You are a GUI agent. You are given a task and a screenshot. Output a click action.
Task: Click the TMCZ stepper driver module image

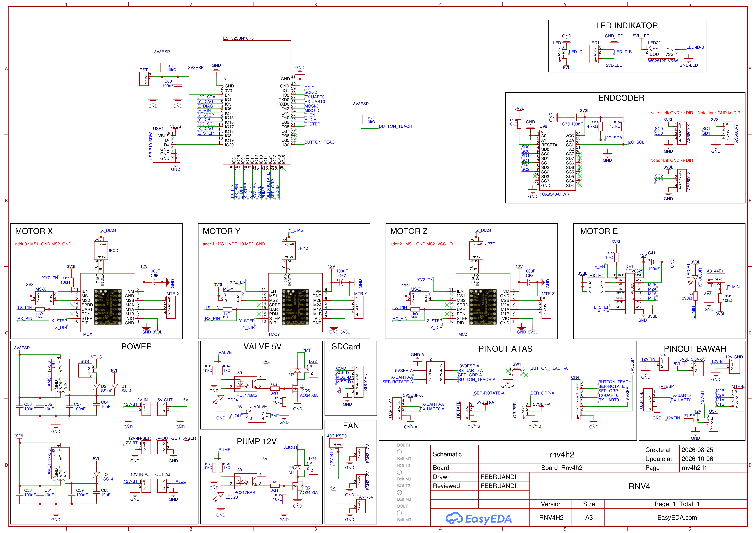tap(483, 307)
